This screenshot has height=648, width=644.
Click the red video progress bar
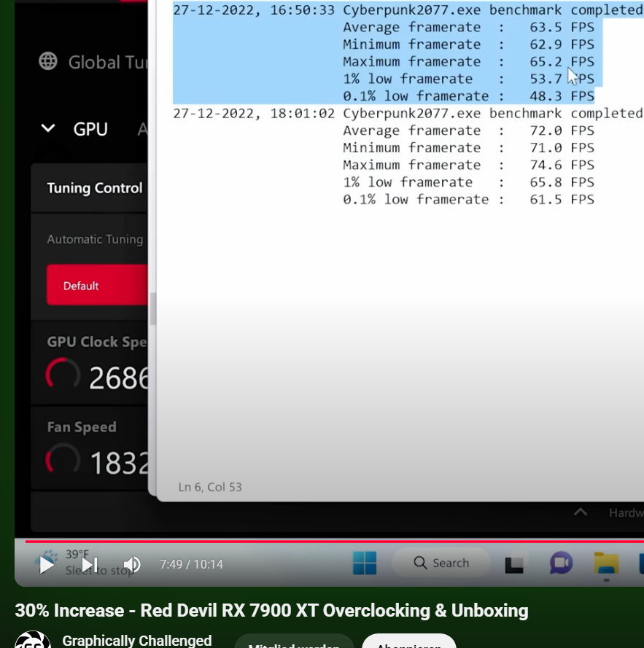coord(334,541)
